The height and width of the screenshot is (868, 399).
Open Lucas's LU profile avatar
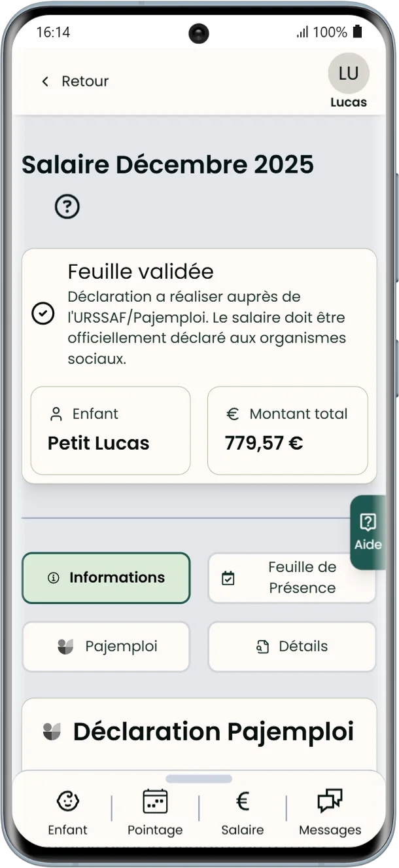[349, 73]
